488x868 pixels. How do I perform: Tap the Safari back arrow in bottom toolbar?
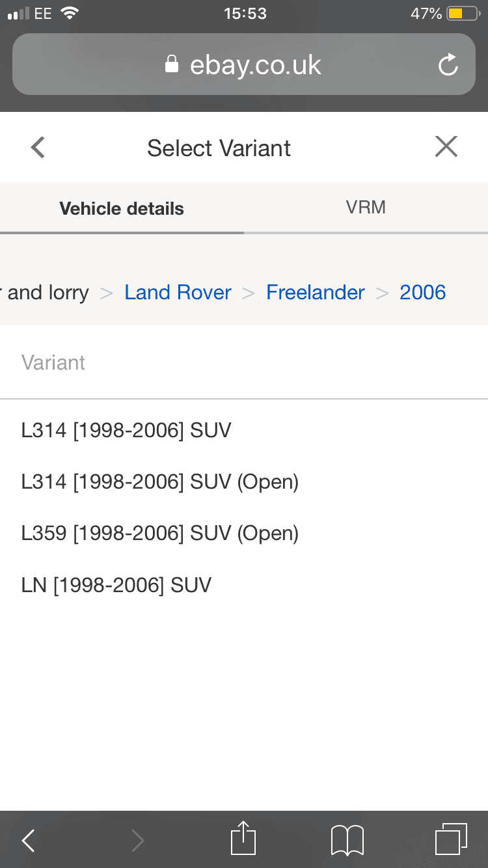click(x=28, y=841)
